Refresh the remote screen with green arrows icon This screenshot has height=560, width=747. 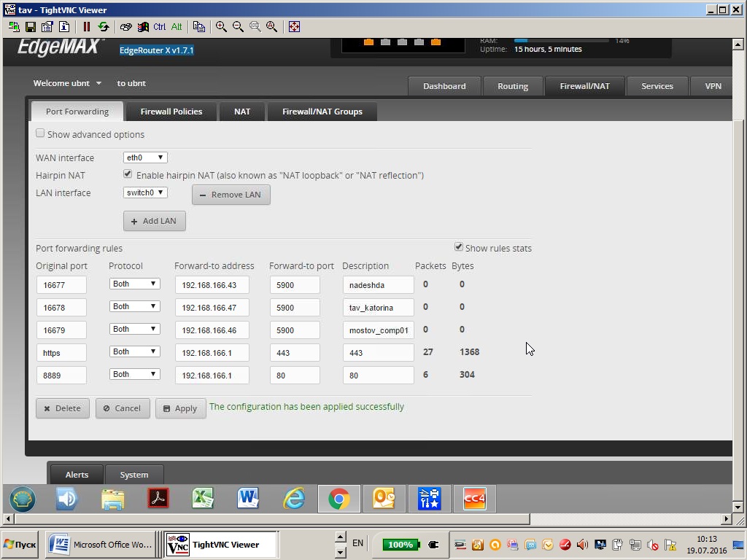click(x=104, y=27)
